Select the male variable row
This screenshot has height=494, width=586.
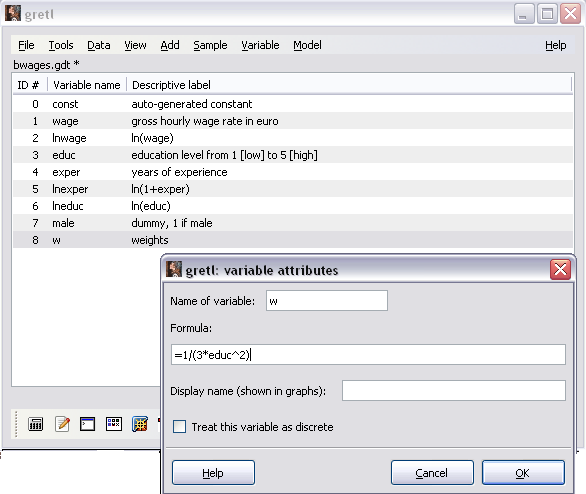[293, 223]
